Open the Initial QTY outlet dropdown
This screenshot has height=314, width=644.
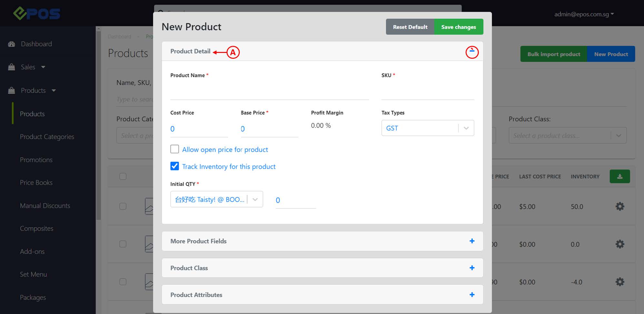pyautogui.click(x=216, y=199)
